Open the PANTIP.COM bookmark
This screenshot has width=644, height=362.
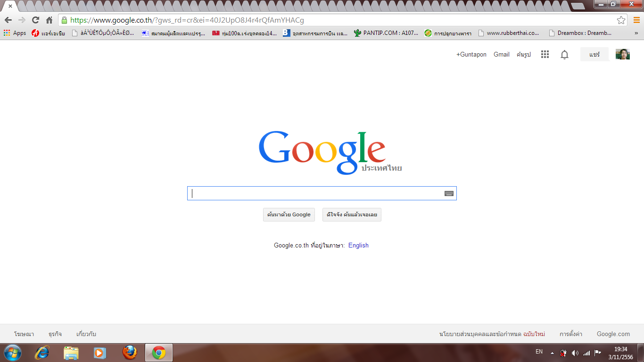click(x=386, y=33)
